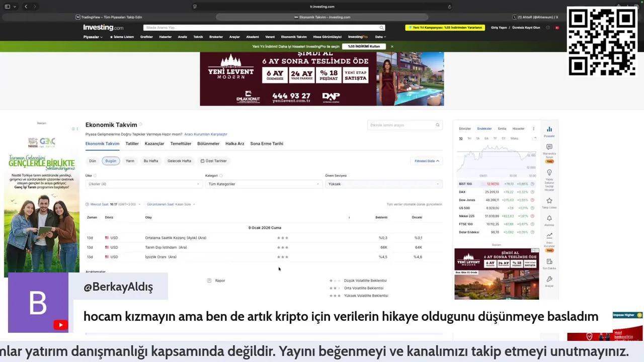644x362 pixels.
Task: Open Mevcut Saat timezone dropdown
Action: click(x=113, y=204)
